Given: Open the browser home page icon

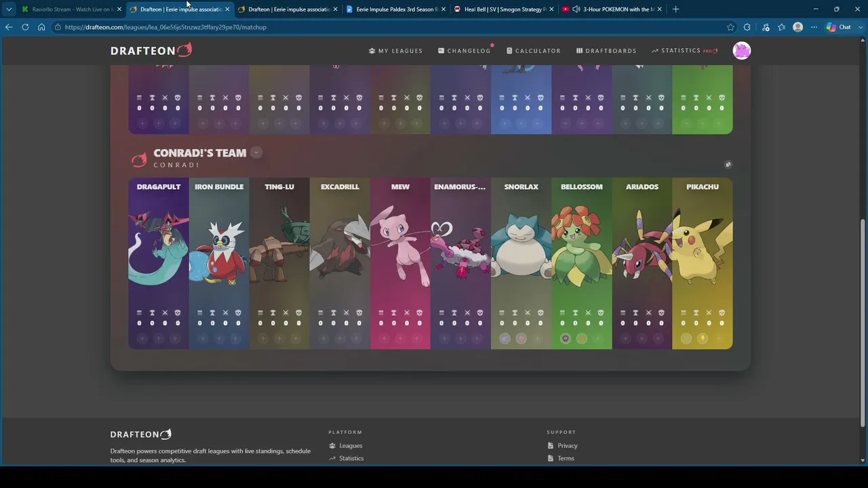Looking at the screenshot, I should pos(41,27).
